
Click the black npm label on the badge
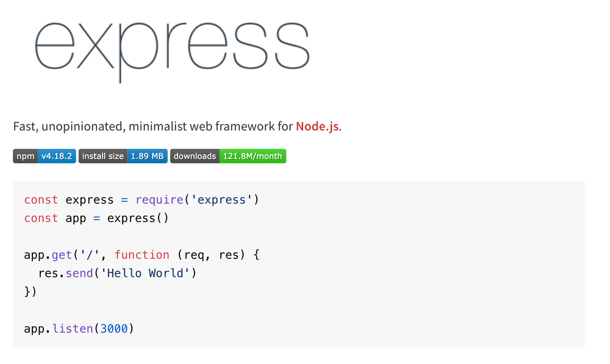point(25,156)
